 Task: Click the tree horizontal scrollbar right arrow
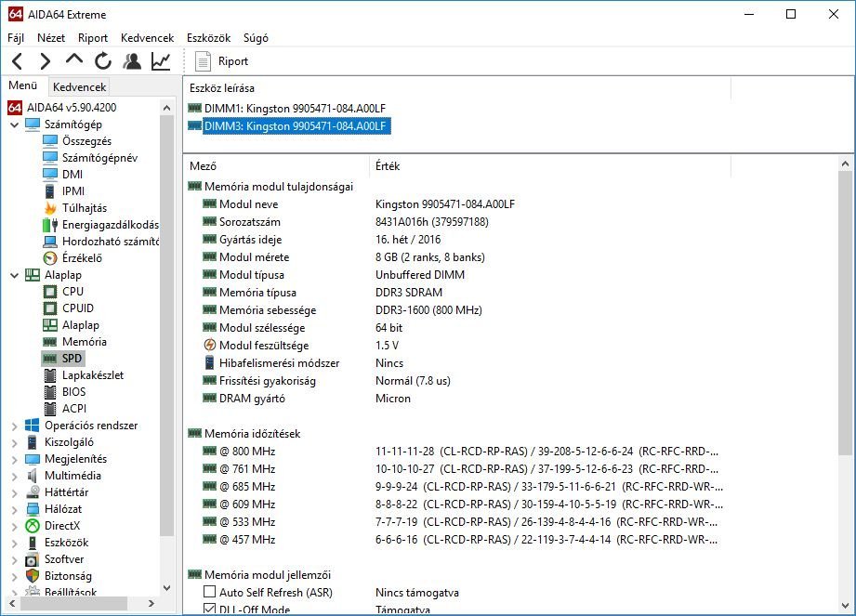(151, 603)
